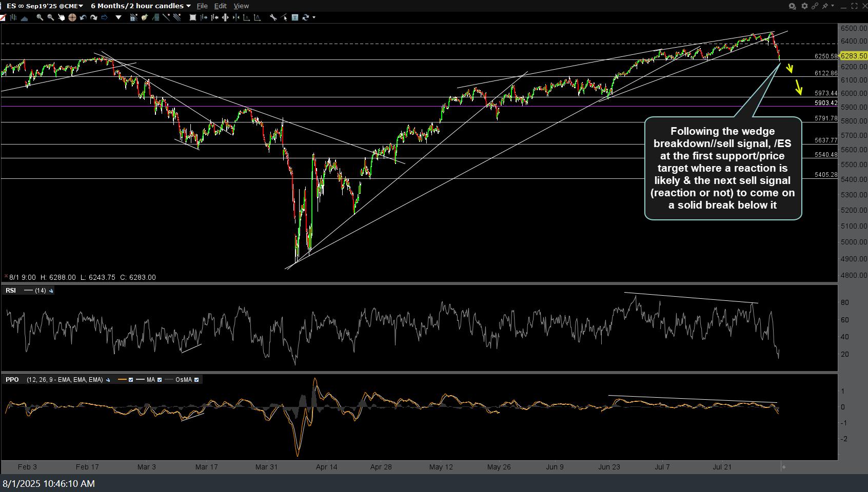Toggle the OsMA histogram checkbox
This screenshot has height=492, width=868.
[x=196, y=380]
